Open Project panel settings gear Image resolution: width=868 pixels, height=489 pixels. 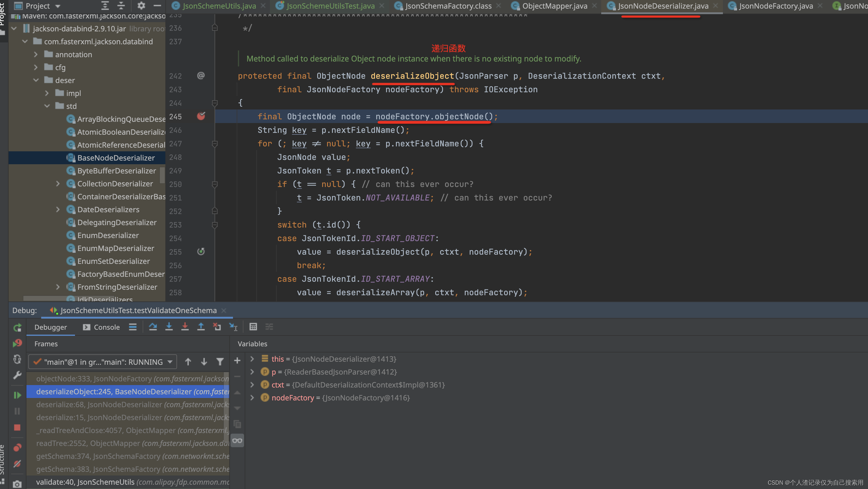tap(141, 6)
